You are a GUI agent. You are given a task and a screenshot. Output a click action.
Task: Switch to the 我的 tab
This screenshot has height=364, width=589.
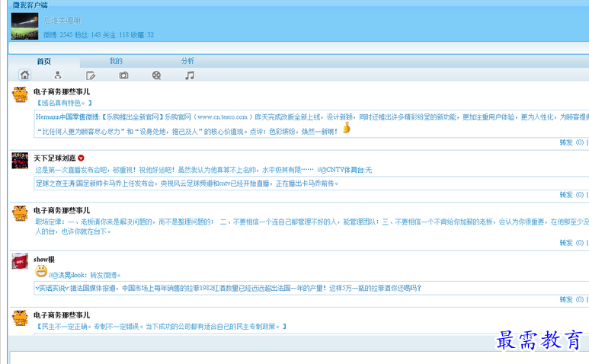click(x=116, y=61)
